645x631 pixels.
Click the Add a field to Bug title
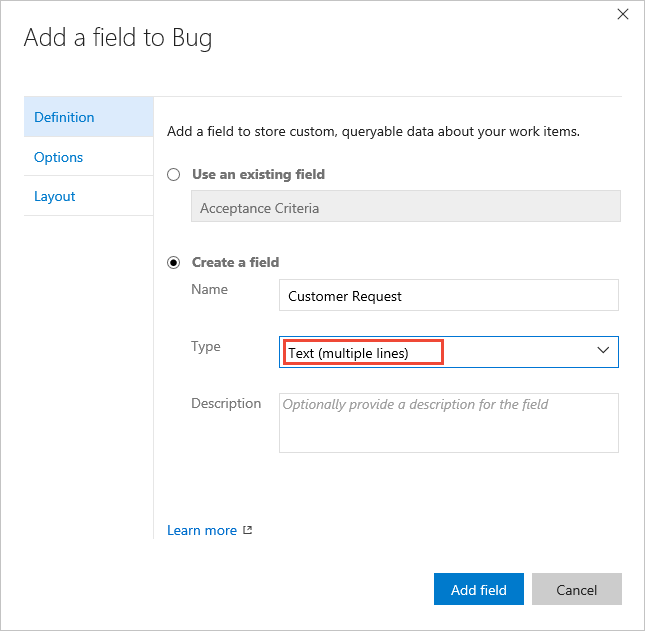pyautogui.click(x=118, y=38)
